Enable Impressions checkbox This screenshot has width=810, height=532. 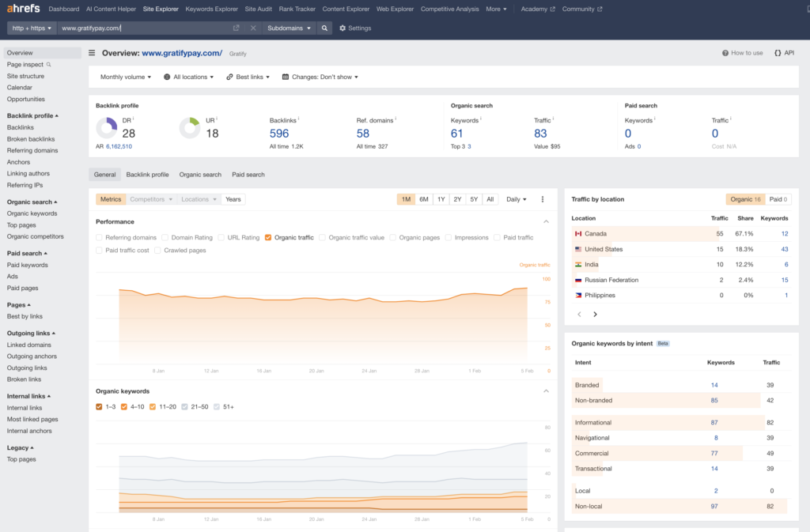pos(449,237)
